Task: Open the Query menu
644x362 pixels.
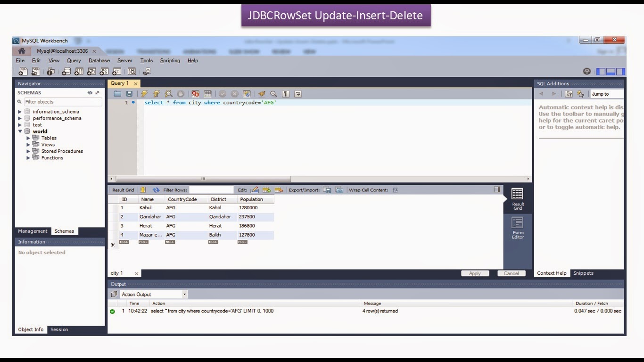Action: tap(74, 60)
